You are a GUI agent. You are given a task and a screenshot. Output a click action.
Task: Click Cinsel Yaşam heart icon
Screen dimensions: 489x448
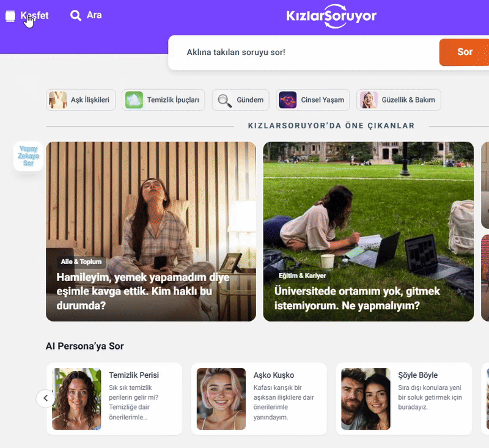287,100
